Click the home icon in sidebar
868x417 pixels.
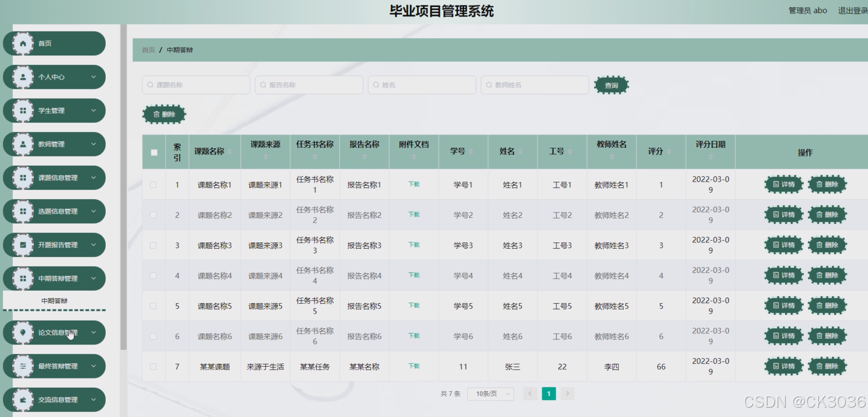click(23, 43)
